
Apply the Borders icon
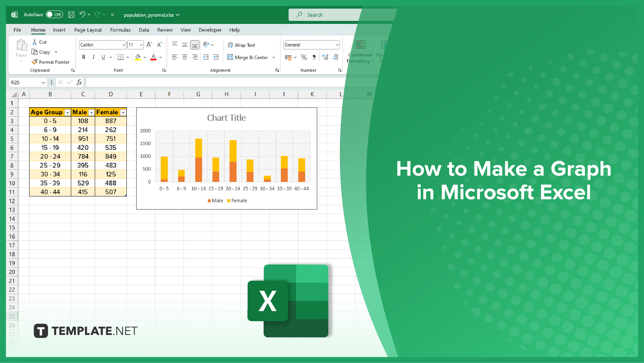[x=120, y=57]
